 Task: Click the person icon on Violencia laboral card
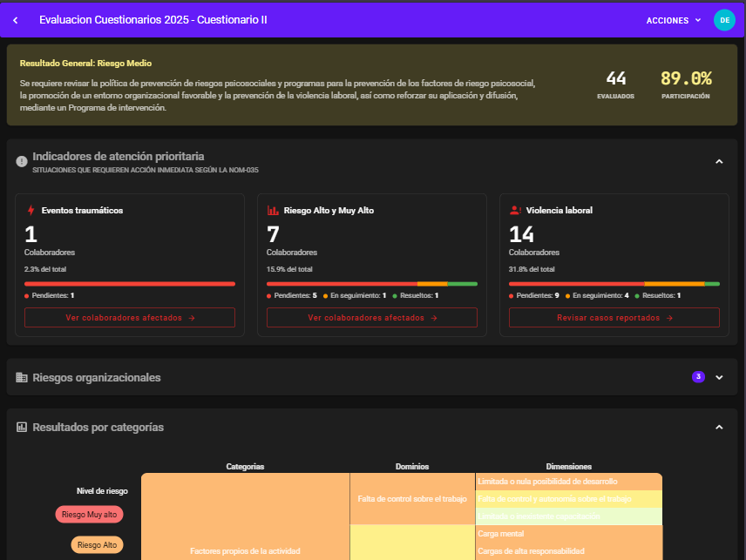tap(514, 210)
